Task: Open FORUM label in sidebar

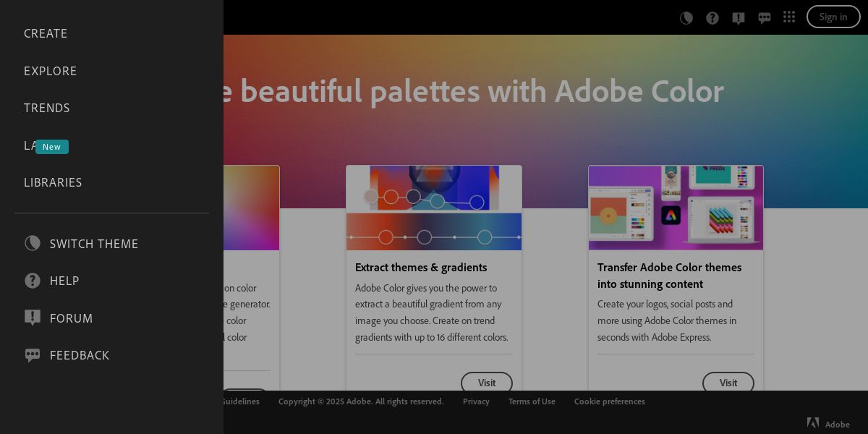Action: pyautogui.click(x=72, y=318)
